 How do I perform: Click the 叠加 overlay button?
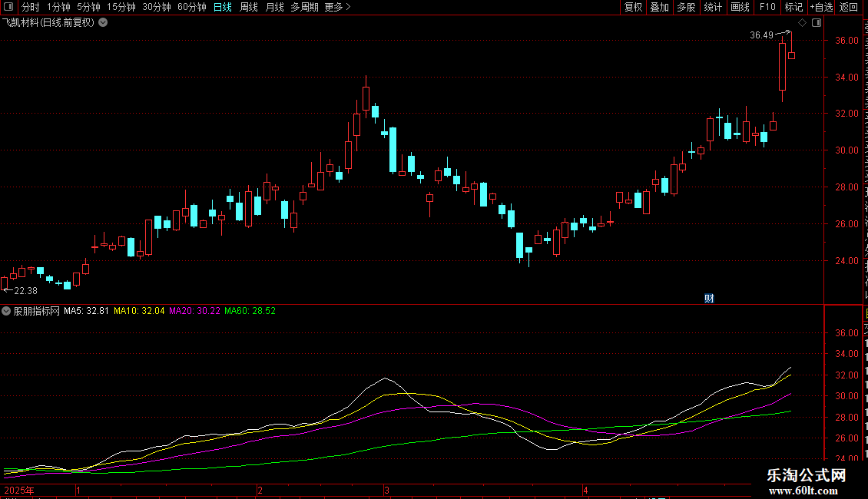659,7
